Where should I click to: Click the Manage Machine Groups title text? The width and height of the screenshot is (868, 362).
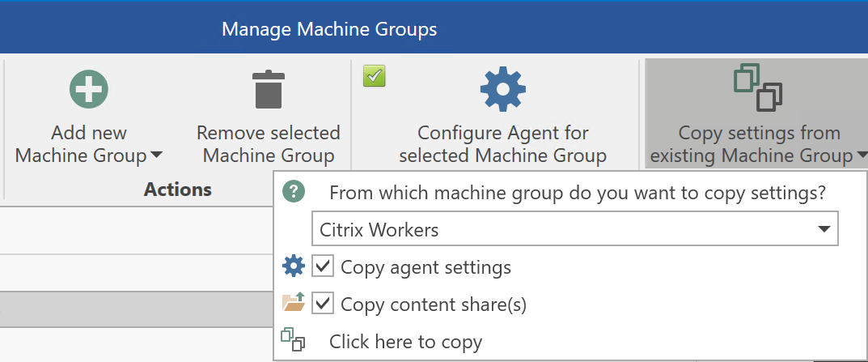pyautogui.click(x=329, y=29)
